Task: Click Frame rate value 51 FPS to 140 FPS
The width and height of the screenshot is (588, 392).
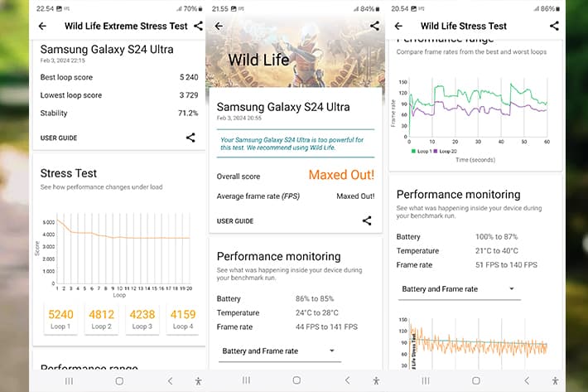Action: [506, 265]
